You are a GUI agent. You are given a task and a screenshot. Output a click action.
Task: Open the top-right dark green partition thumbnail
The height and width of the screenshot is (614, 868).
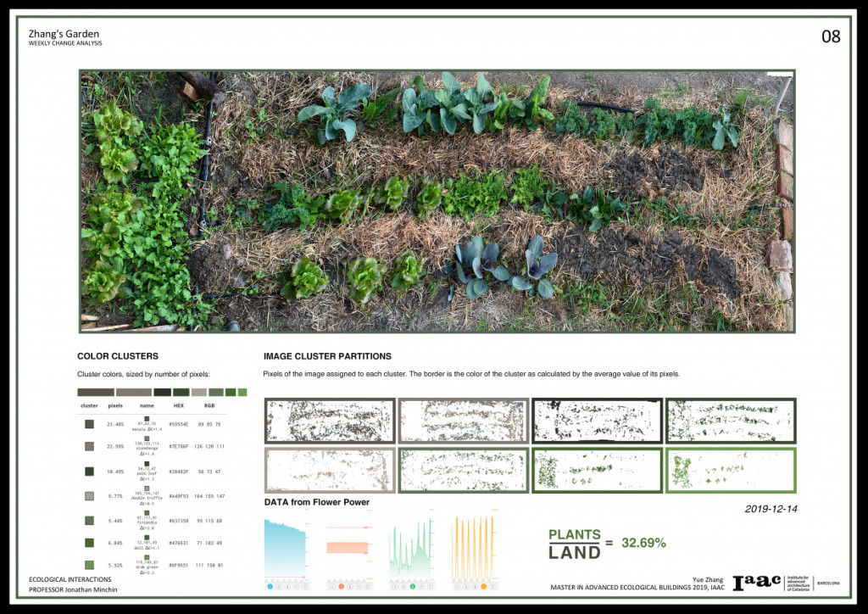pyautogui.click(x=731, y=421)
